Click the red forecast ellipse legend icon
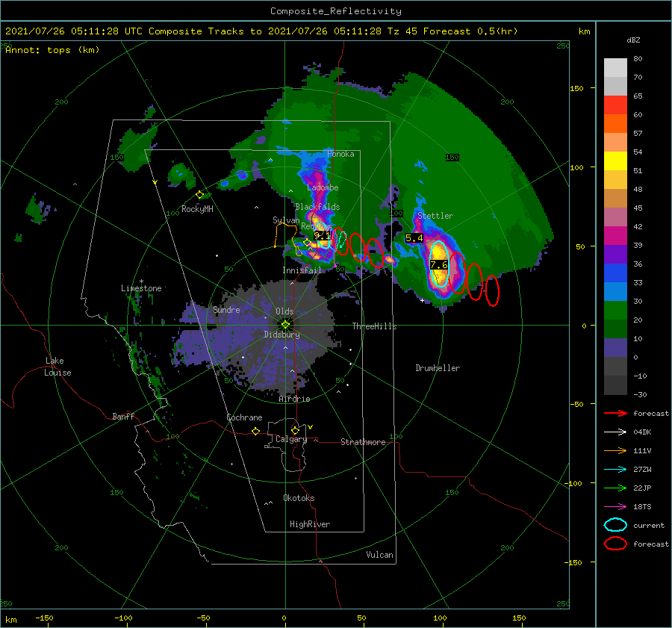Screen dimensions: 672x628 [615, 544]
